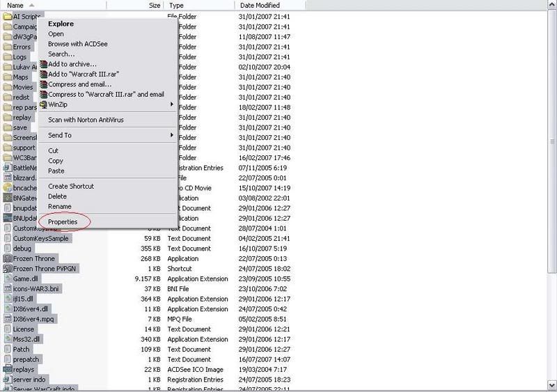Click the replays ICO image icon
This screenshot has height=392, width=557.
pyautogui.click(x=8, y=369)
